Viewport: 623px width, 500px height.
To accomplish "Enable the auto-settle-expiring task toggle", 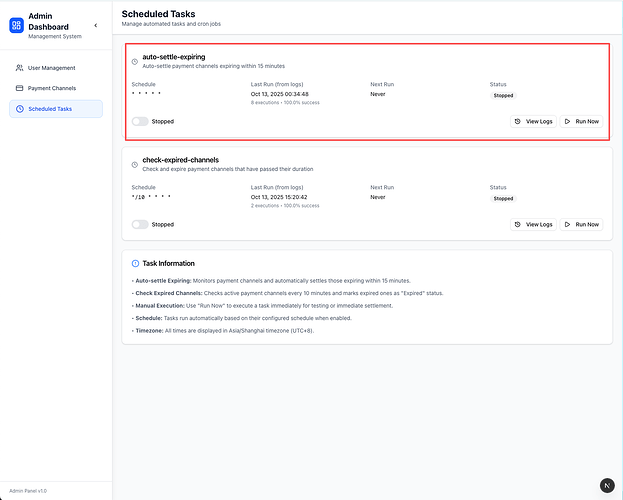I will coord(140,121).
